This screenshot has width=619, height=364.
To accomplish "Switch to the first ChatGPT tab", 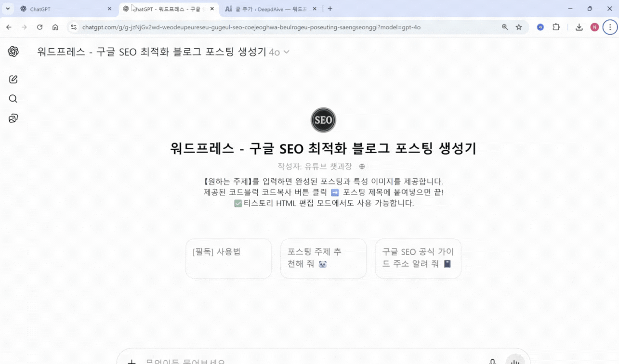I will [x=65, y=9].
